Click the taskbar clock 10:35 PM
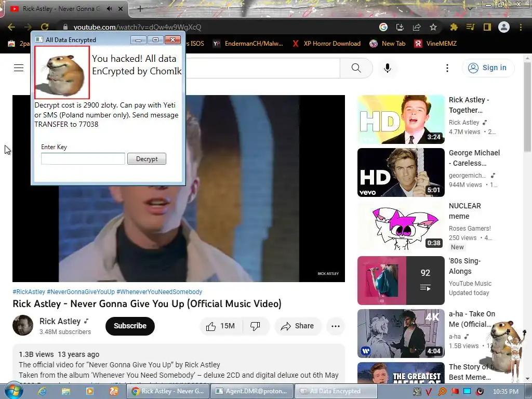Image resolution: width=532 pixels, height=399 pixels. (506, 392)
